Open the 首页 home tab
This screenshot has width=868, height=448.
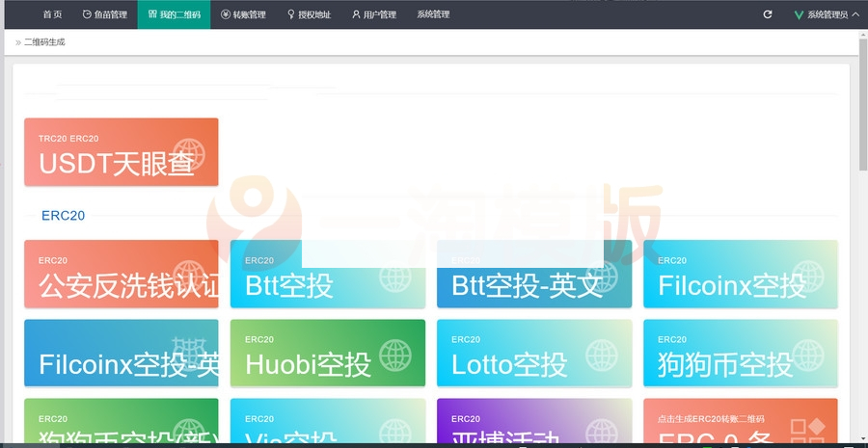tap(52, 14)
